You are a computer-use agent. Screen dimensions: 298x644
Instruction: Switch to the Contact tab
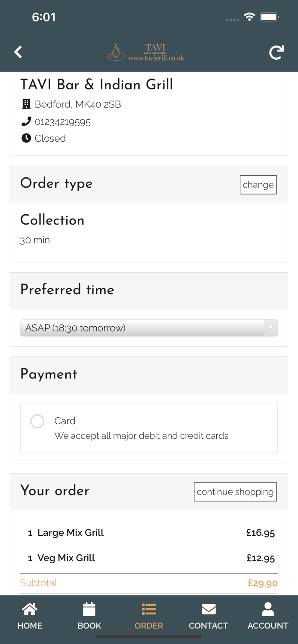click(208, 615)
